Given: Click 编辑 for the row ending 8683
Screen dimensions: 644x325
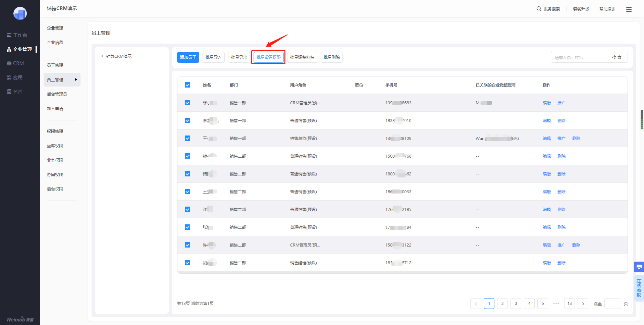Looking at the screenshot, I should point(547,103).
